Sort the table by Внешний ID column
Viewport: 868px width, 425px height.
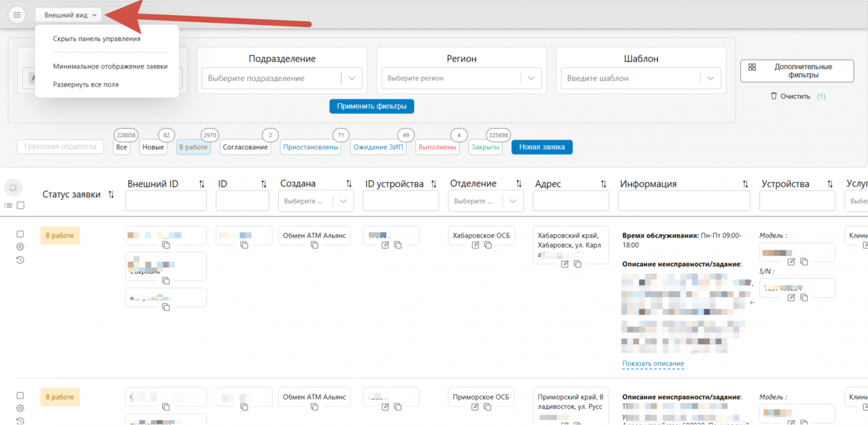tap(202, 184)
